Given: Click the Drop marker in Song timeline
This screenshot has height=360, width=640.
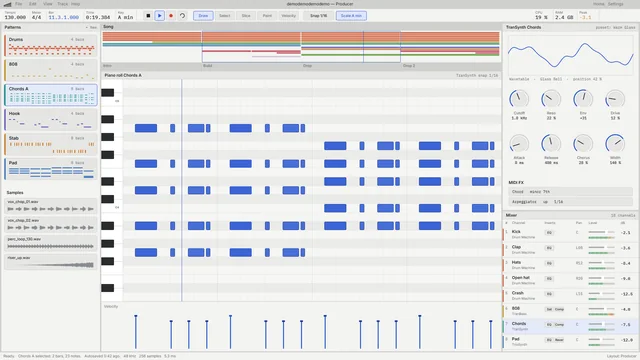Looking at the screenshot, I should pos(307,66).
